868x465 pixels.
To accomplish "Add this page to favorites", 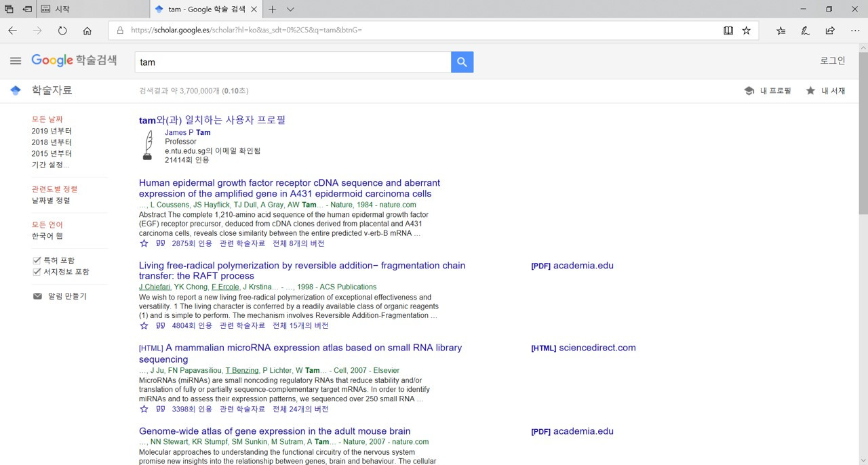I will pos(747,31).
